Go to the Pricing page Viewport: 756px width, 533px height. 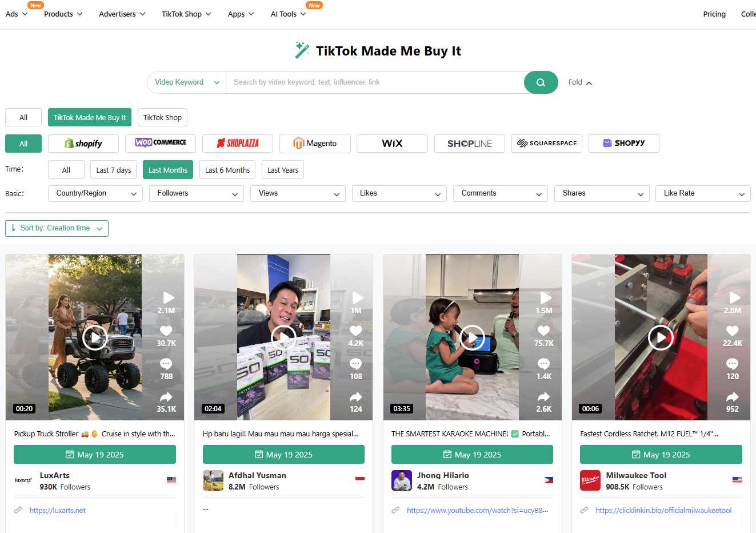(x=714, y=14)
